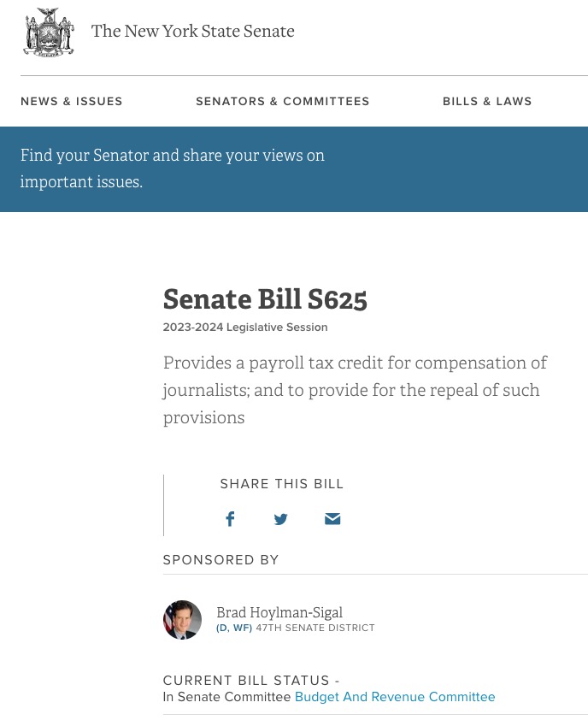
Task: Click The New York State Senate title
Action: point(192,32)
